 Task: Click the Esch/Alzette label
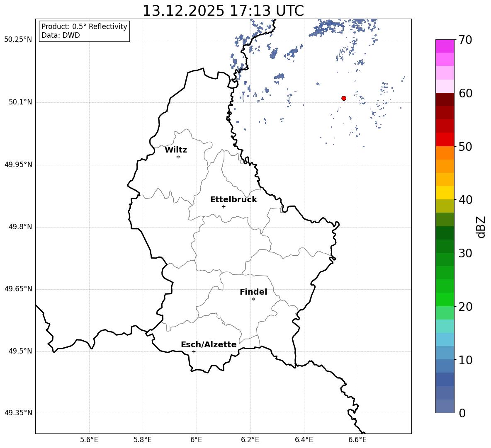[x=209, y=344]
